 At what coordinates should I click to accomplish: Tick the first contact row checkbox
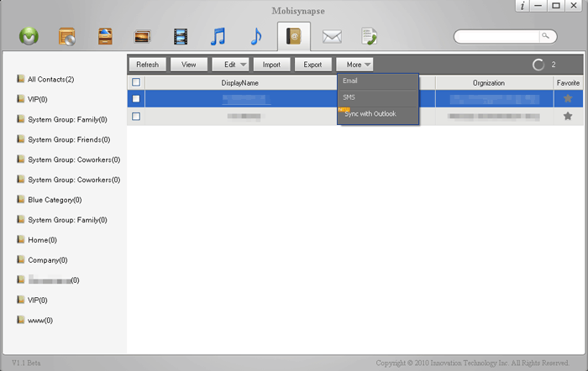tap(136, 99)
